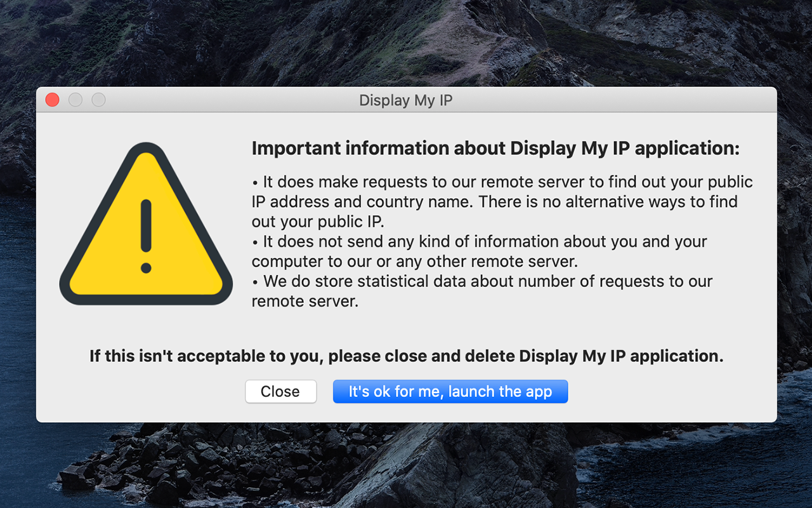Select the Display My IP title bar text
This screenshot has width=812, height=508.
(405, 100)
